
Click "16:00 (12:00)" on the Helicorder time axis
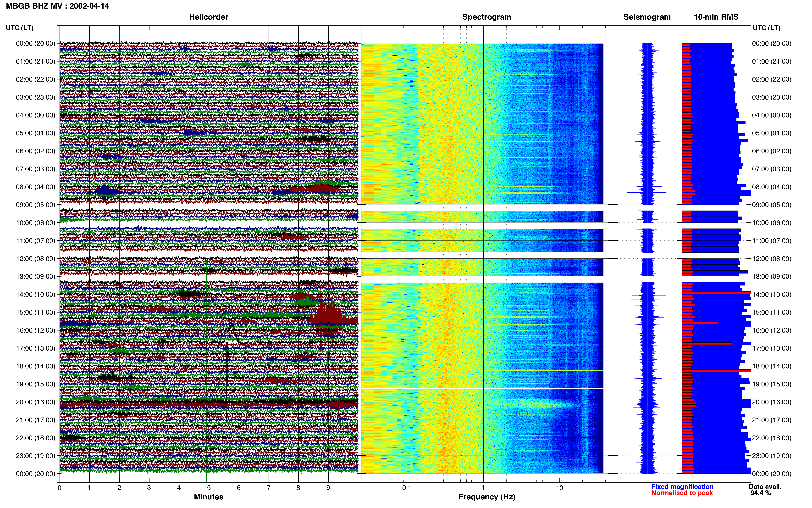point(36,330)
